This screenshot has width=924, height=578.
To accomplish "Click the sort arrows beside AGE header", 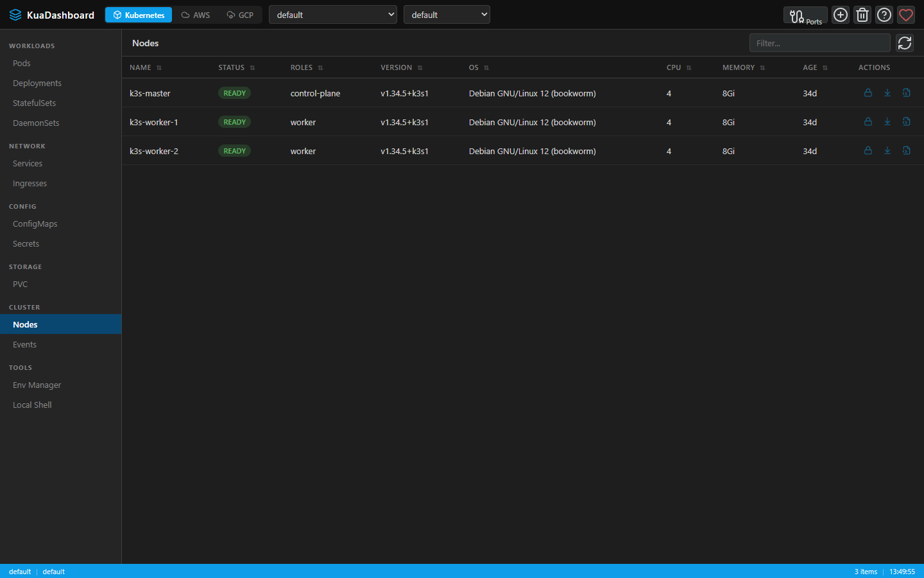I will point(825,68).
